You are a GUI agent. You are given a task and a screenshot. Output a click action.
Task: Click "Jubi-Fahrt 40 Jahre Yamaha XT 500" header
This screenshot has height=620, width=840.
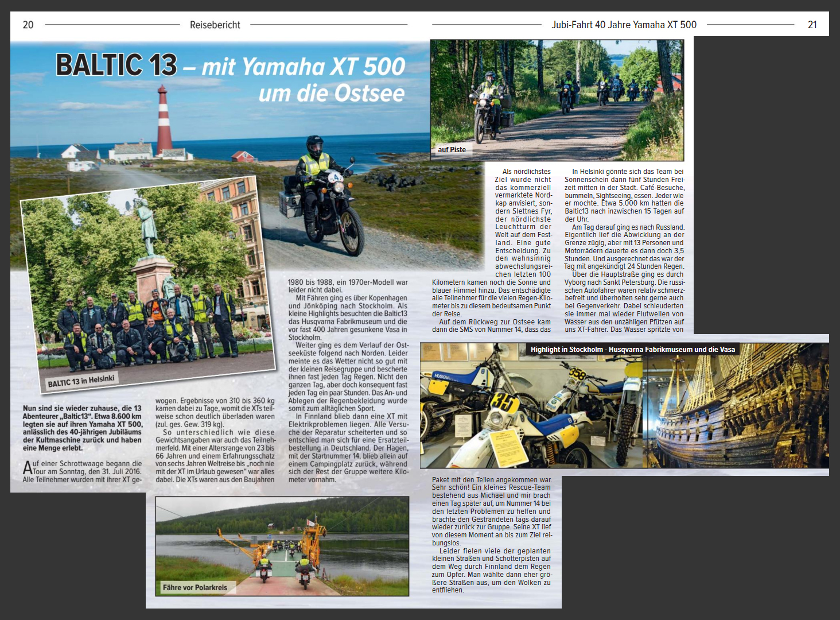point(624,25)
